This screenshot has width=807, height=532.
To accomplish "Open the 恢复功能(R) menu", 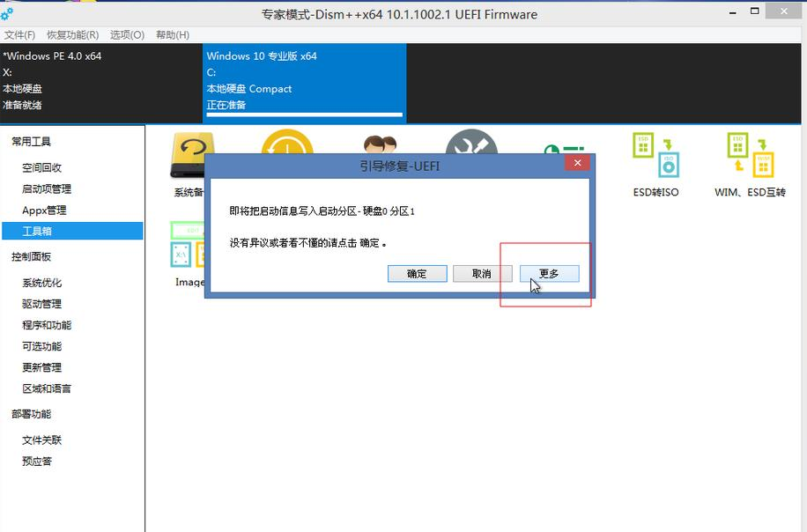I will point(72,35).
